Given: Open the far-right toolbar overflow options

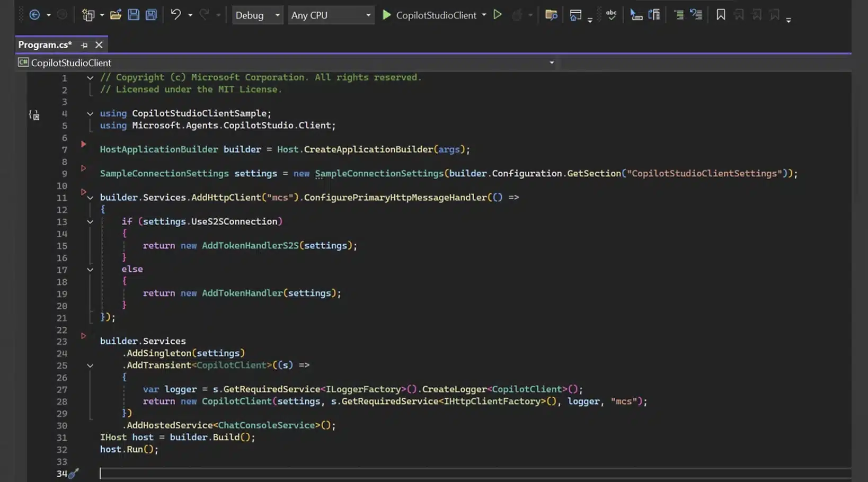Looking at the screenshot, I should [x=789, y=20].
